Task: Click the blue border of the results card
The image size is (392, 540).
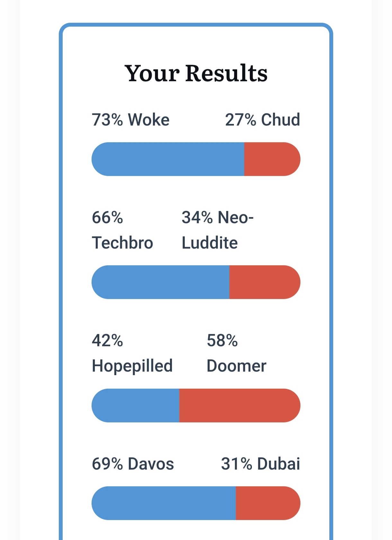Action: click(x=61, y=289)
